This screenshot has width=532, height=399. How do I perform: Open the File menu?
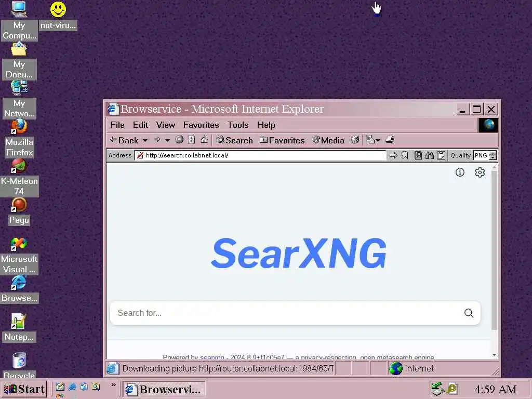[x=117, y=125]
